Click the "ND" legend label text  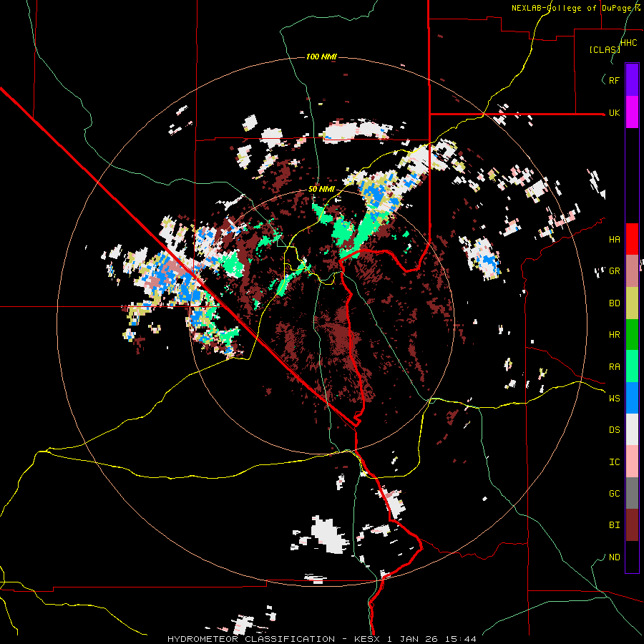click(x=614, y=557)
